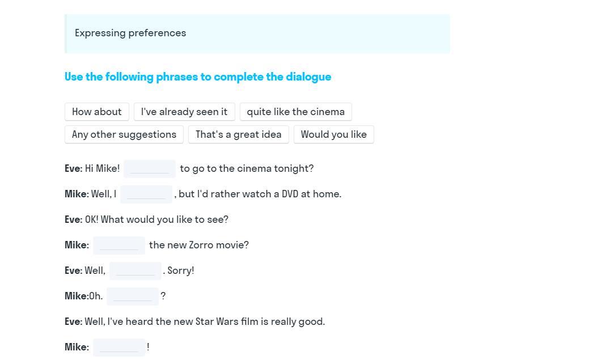Click the 'Would you like' phrase chip
This screenshot has width=610, height=364.
pos(333,134)
